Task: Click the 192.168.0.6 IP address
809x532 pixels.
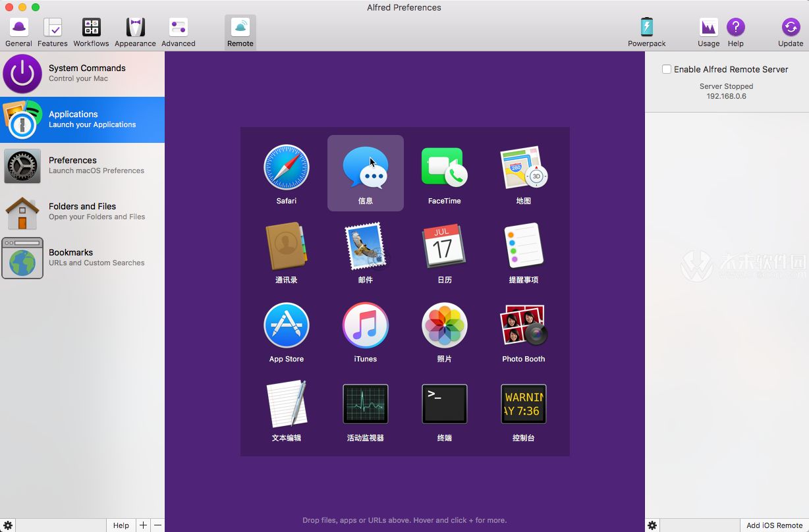Action: [x=726, y=96]
